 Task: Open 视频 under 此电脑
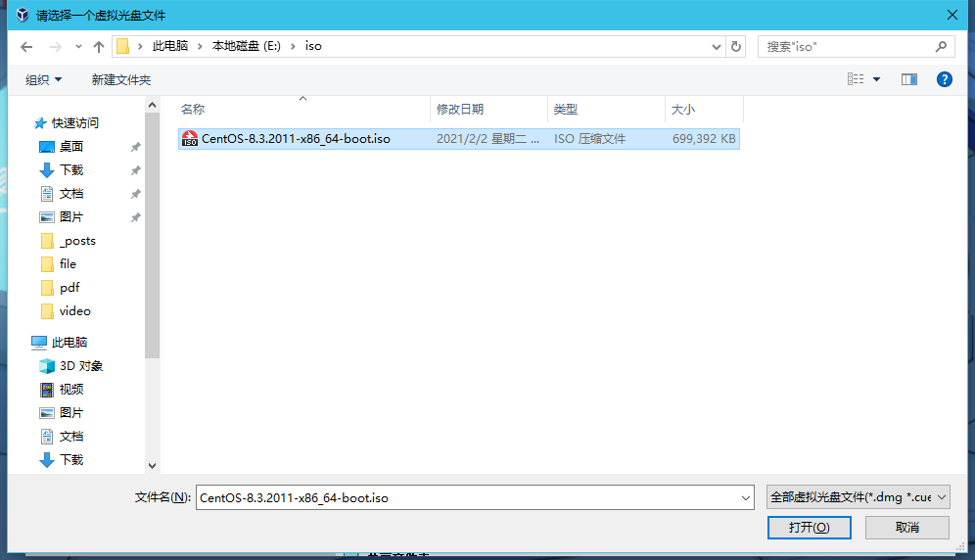point(71,390)
